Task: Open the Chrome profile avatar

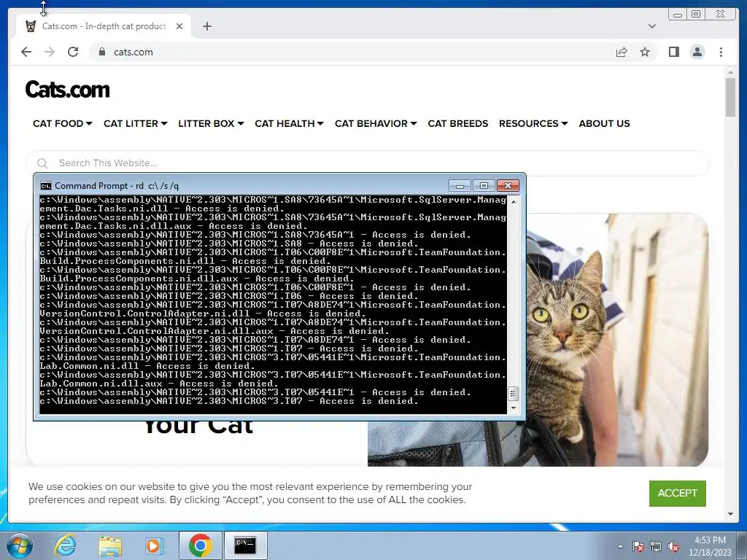Action: tap(697, 52)
